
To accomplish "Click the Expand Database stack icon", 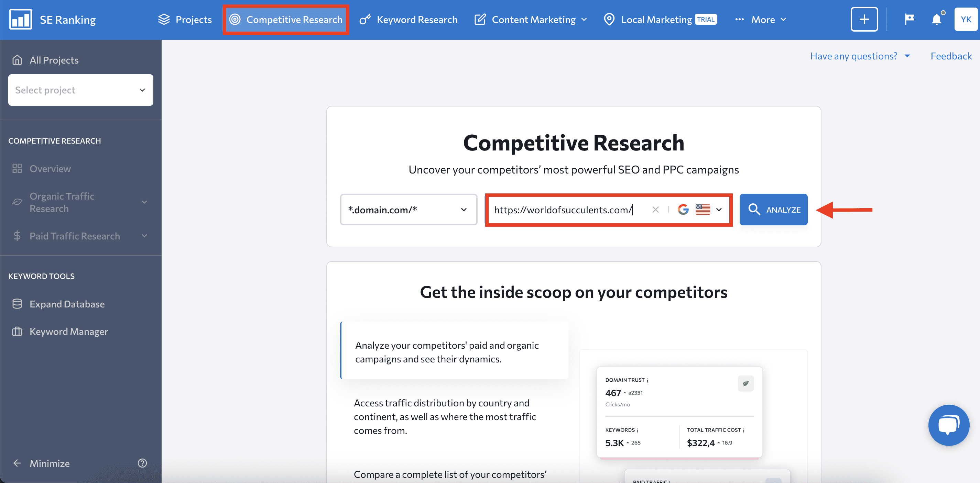I will pyautogui.click(x=17, y=304).
